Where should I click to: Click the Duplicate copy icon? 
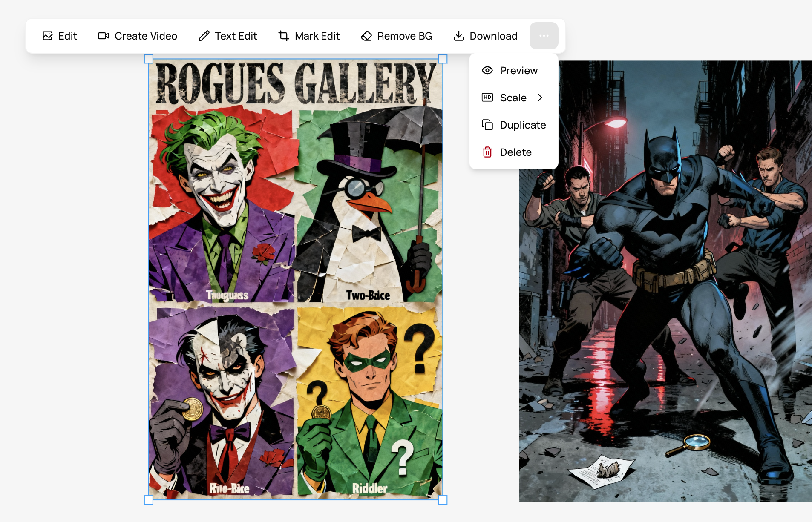click(x=487, y=125)
